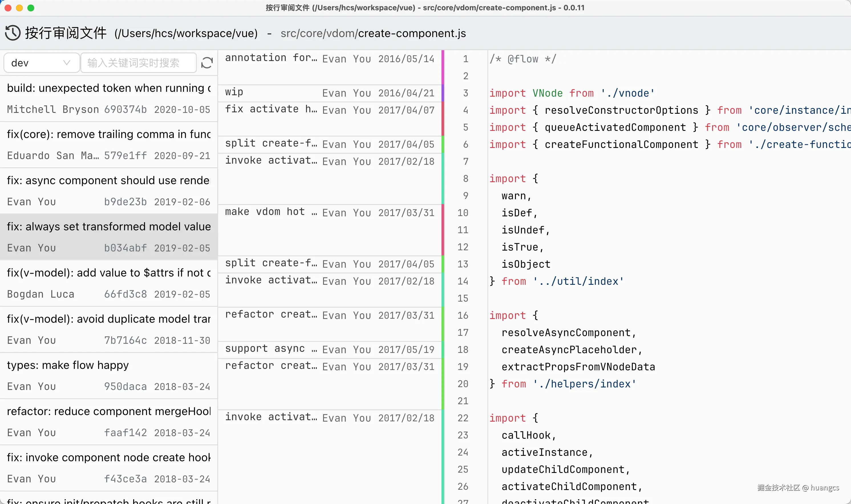
Task: Click the history clock icon in header
Action: (x=13, y=33)
